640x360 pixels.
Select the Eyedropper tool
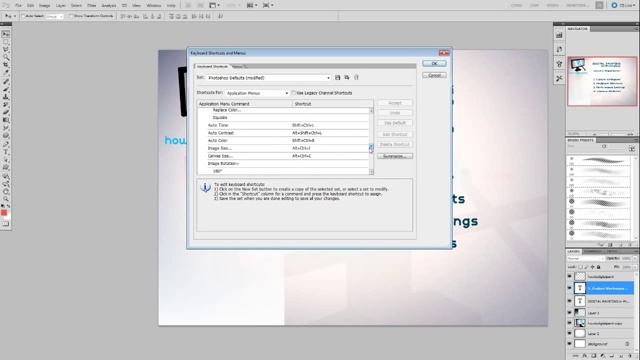pos(6,73)
